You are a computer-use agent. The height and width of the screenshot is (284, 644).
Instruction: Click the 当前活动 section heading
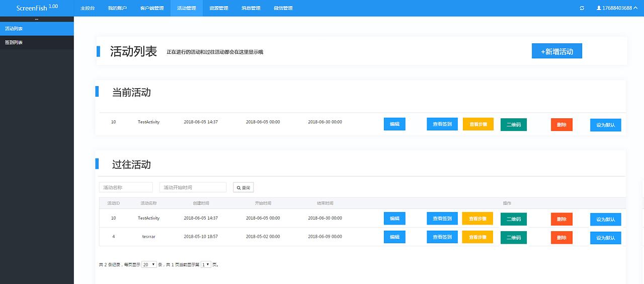click(131, 93)
